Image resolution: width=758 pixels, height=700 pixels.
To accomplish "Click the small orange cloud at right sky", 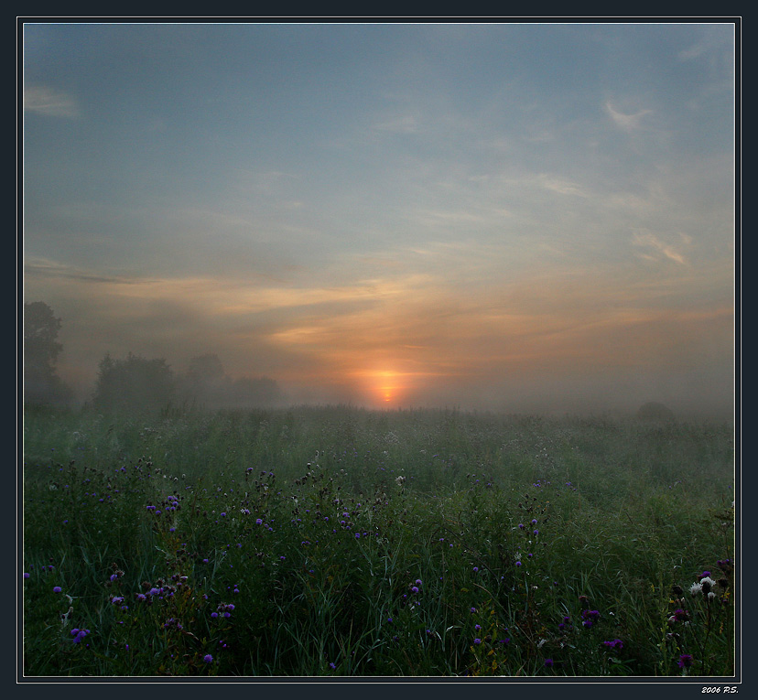I will (659, 245).
